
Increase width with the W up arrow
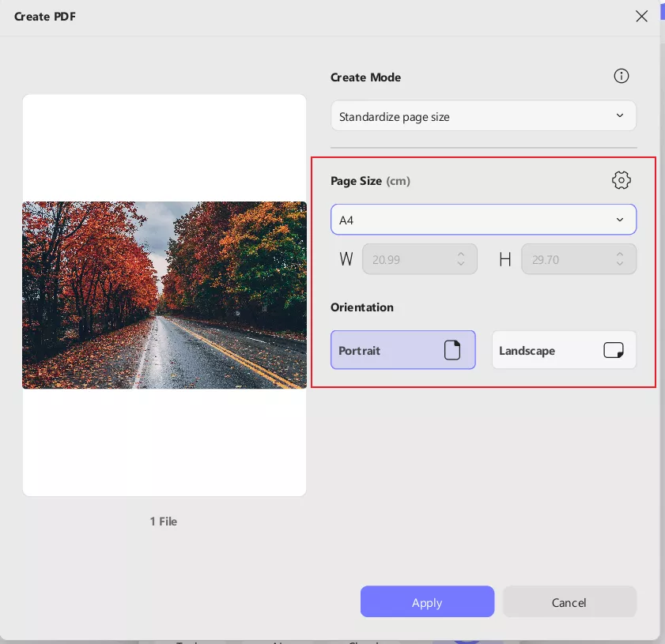click(x=461, y=254)
